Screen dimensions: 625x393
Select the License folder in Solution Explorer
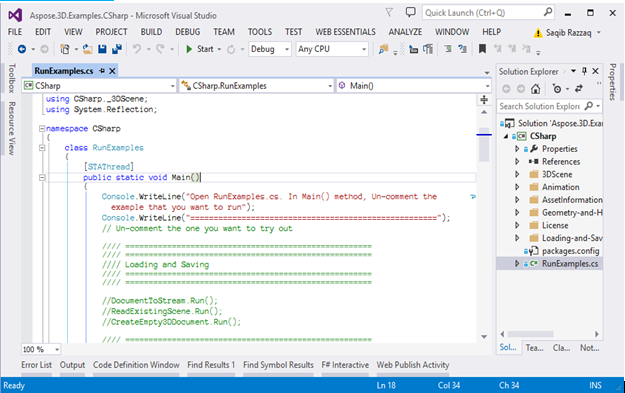[x=555, y=225]
